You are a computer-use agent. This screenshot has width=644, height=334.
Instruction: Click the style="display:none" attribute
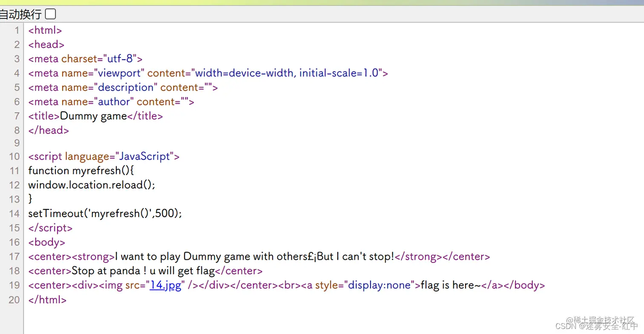tap(365, 285)
